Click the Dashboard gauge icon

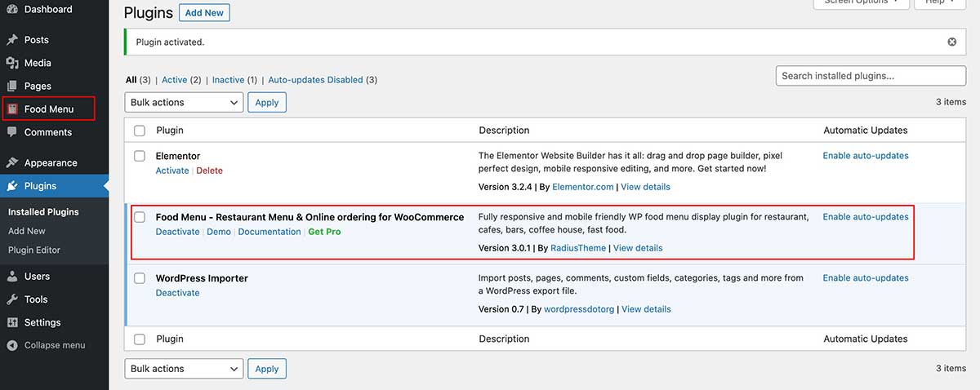point(12,10)
